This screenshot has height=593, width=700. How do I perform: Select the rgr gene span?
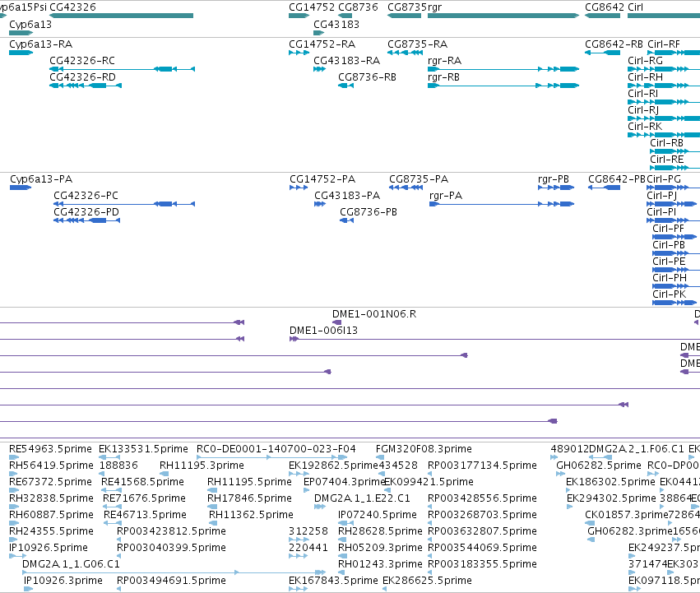pos(503,16)
